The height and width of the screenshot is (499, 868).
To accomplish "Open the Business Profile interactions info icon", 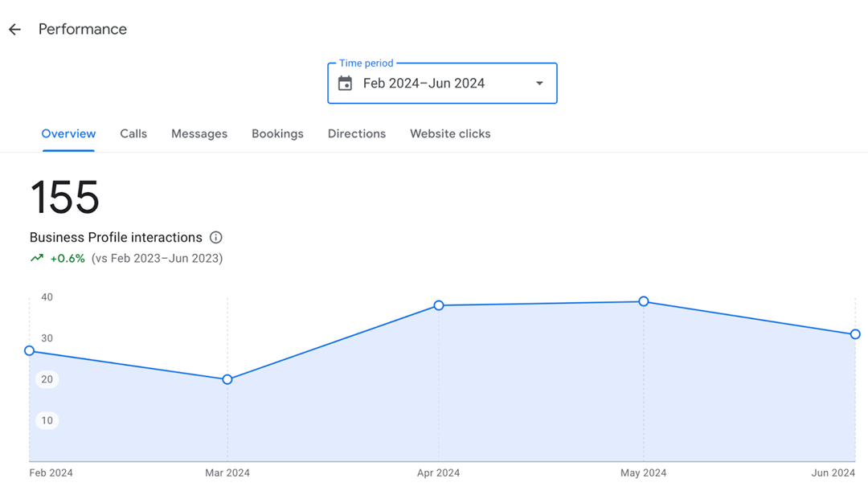I will pyautogui.click(x=215, y=238).
